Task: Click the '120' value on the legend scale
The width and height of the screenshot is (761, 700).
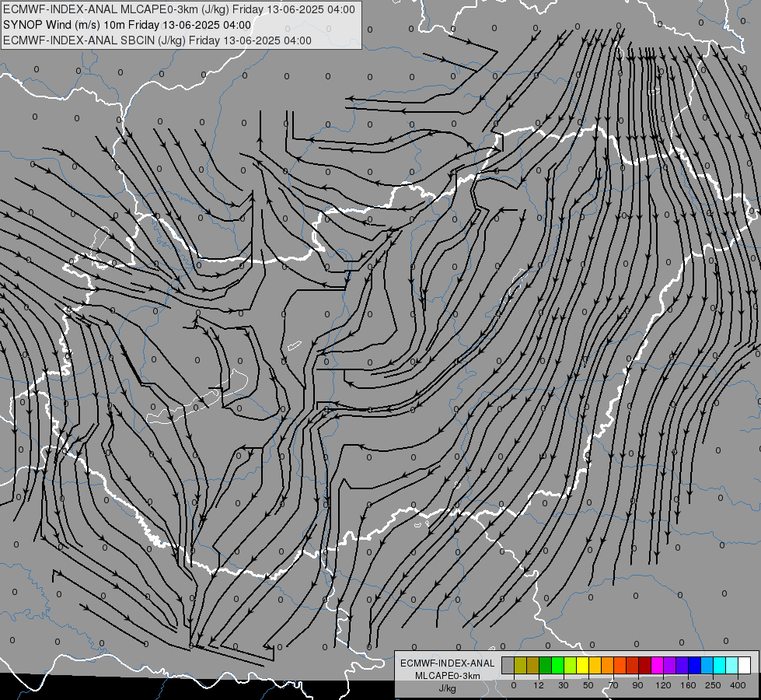Action: 664,685
